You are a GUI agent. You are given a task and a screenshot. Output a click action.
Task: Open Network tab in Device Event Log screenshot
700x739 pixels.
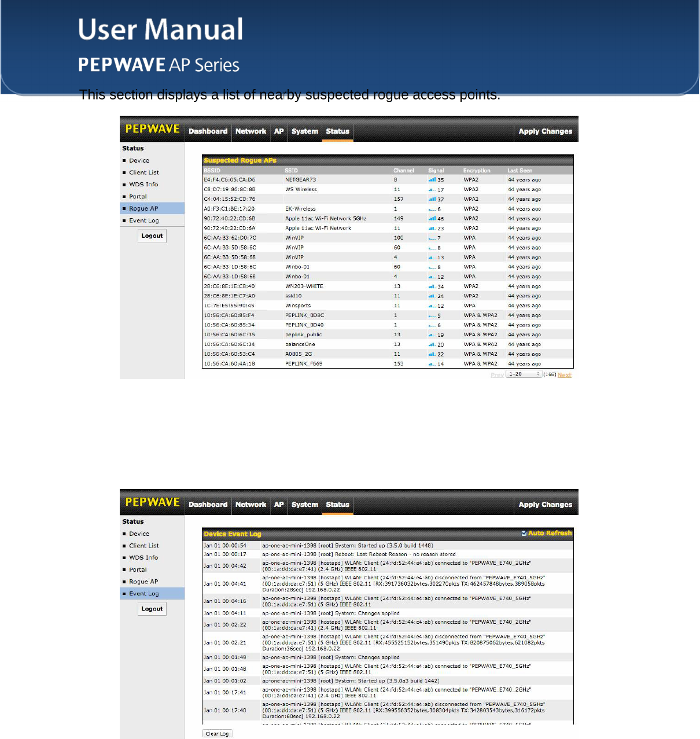[250, 505]
